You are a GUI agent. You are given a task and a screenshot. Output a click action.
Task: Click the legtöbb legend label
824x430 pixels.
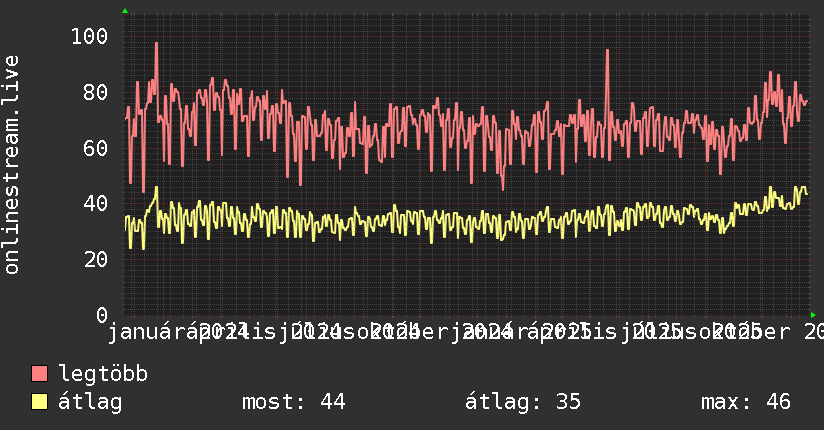(103, 374)
